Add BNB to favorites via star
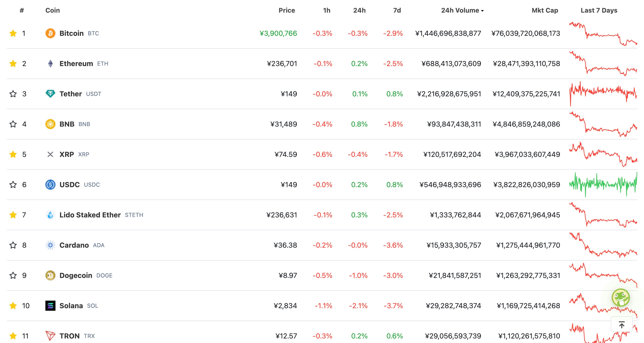The height and width of the screenshot is (343, 644). (13, 124)
